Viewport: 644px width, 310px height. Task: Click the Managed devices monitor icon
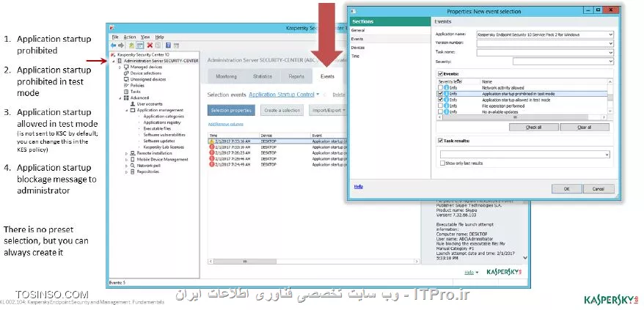pos(126,67)
